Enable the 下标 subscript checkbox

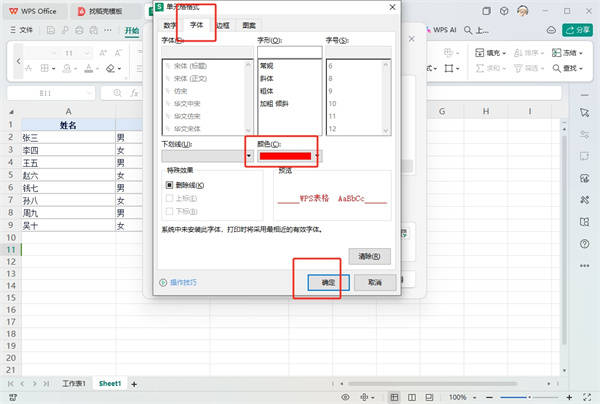170,211
